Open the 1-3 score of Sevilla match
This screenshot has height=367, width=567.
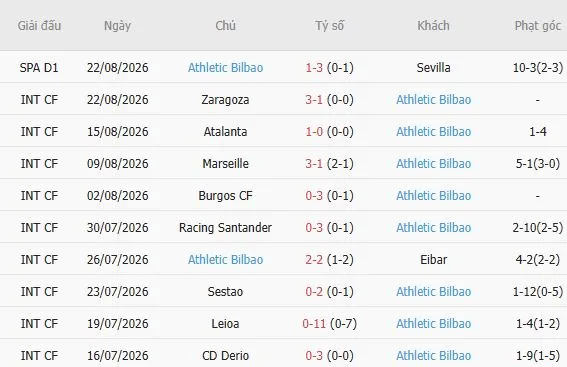314,68
